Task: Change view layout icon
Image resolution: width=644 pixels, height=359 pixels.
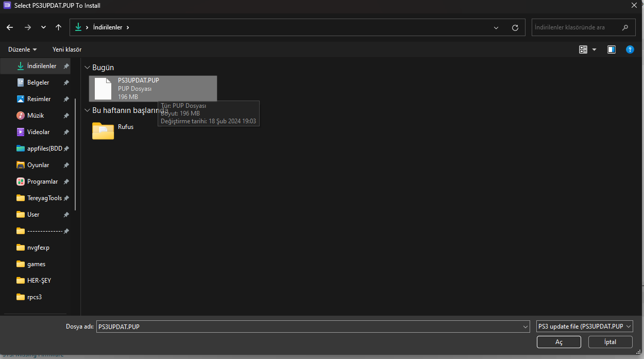Action: pyautogui.click(x=583, y=50)
